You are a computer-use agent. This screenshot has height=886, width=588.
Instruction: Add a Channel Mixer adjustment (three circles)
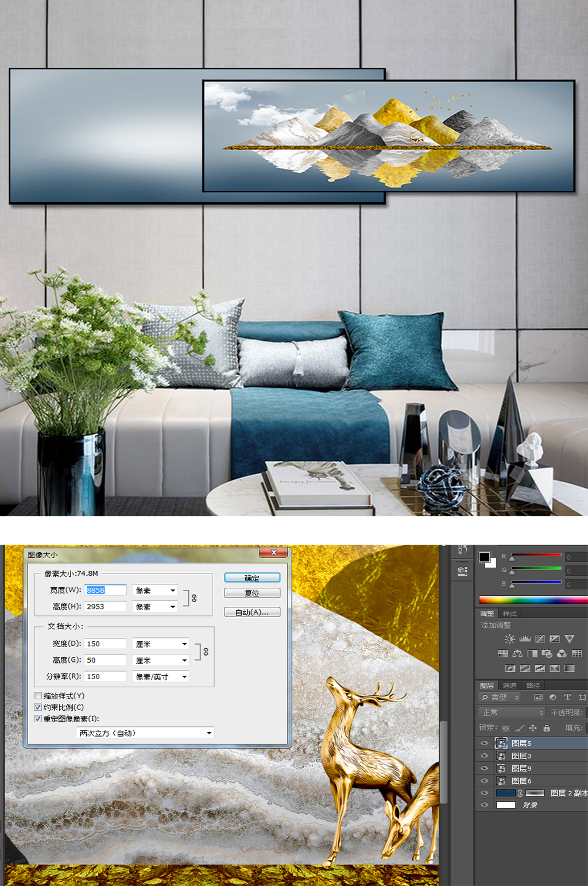562,653
